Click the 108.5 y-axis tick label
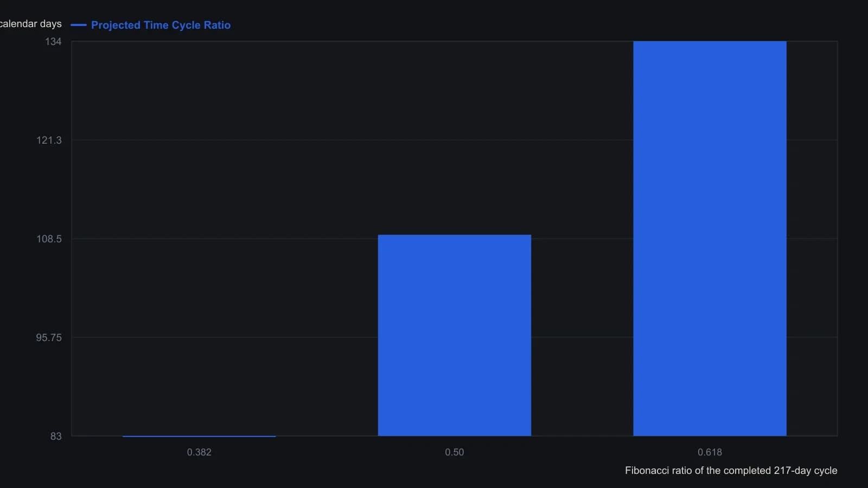Viewport: 868px width, 488px height. click(49, 239)
